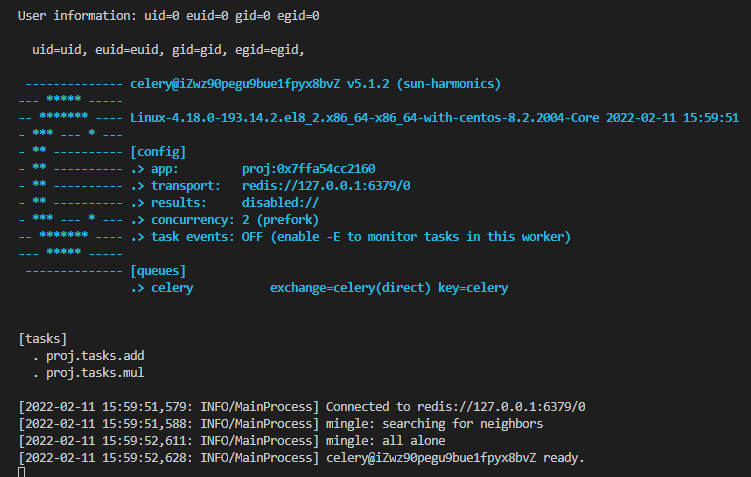
Task: Click the celery ready log message
Action: point(455,457)
